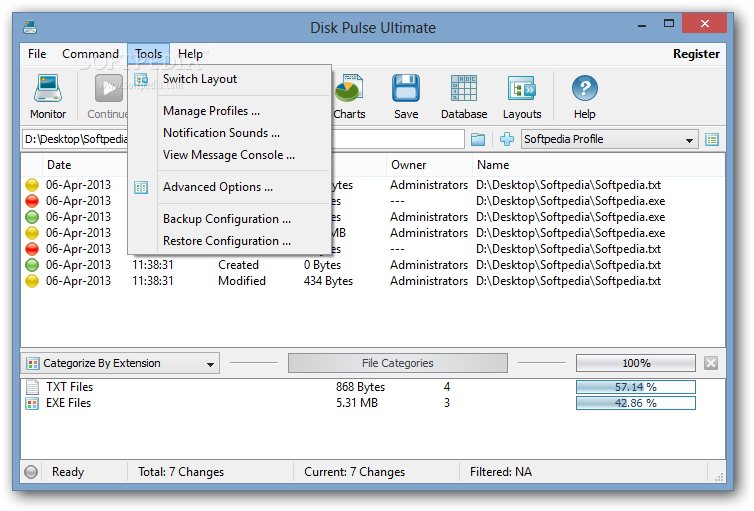
Task: Click the Name column header
Action: click(493, 165)
